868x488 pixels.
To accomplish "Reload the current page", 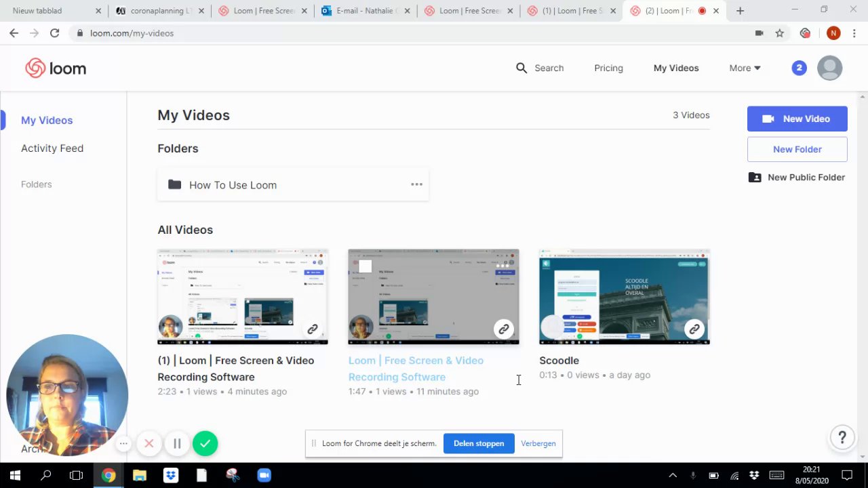I will [54, 33].
